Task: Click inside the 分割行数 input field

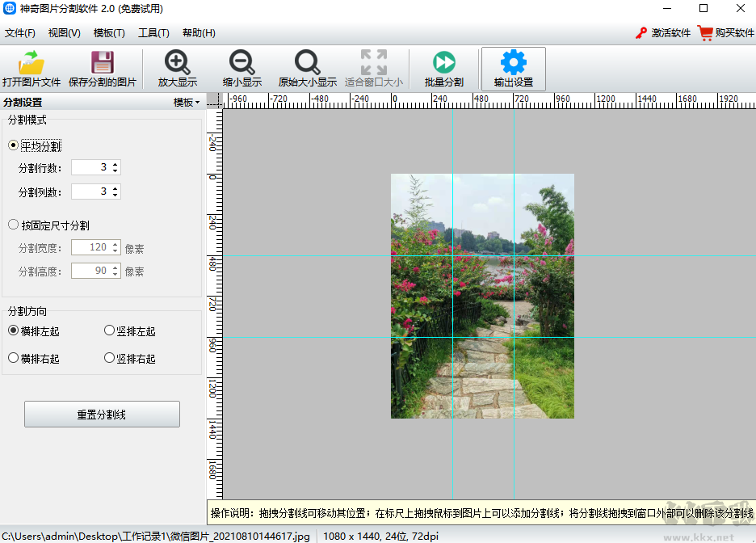Action: coord(90,167)
